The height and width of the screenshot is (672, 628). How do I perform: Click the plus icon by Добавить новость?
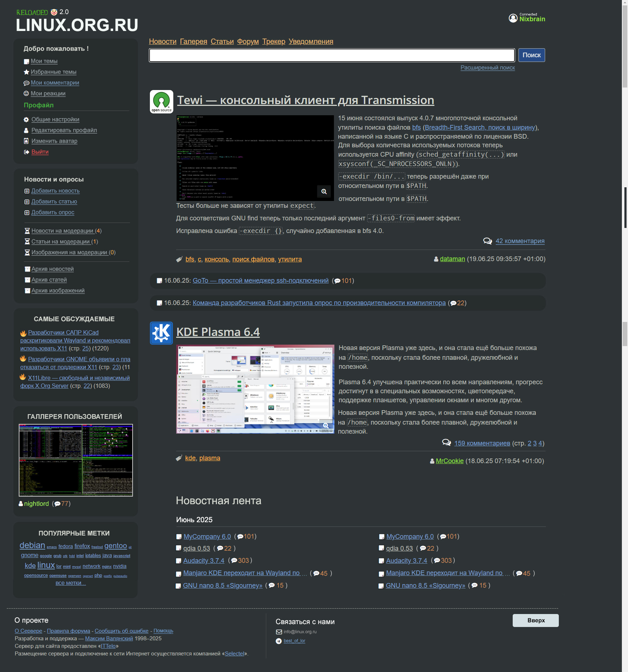click(x=27, y=191)
